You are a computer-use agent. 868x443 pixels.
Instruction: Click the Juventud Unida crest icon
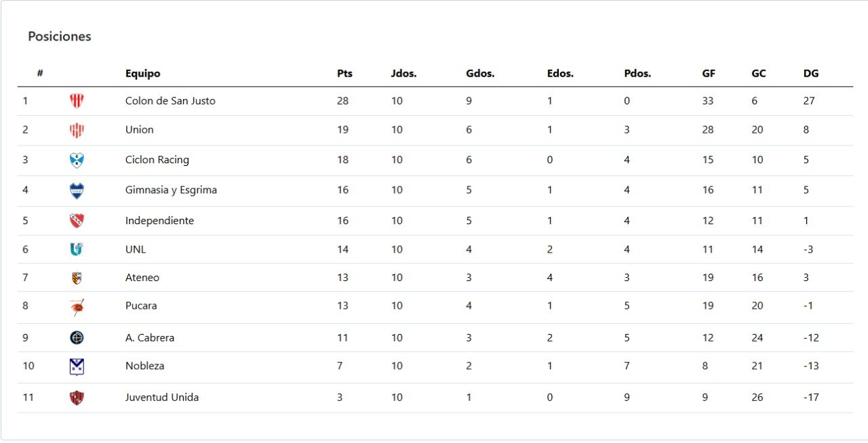tap(77, 398)
